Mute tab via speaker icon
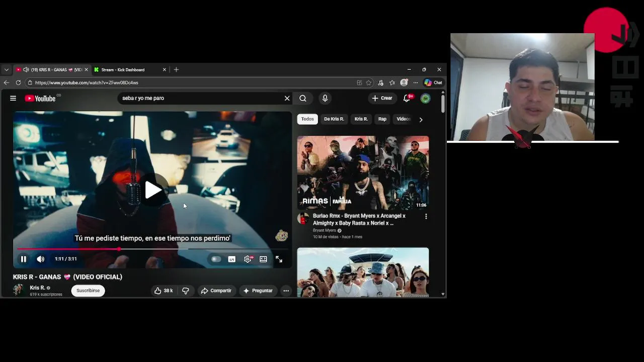644x362 pixels. [26, 70]
